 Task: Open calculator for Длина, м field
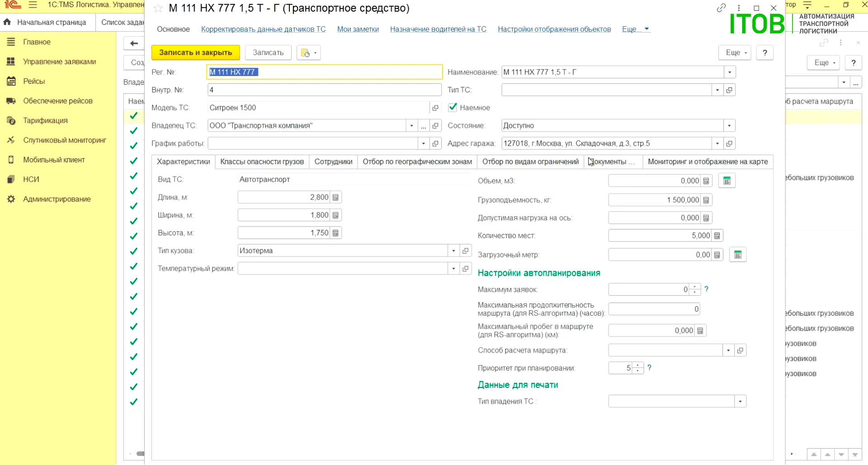point(335,197)
